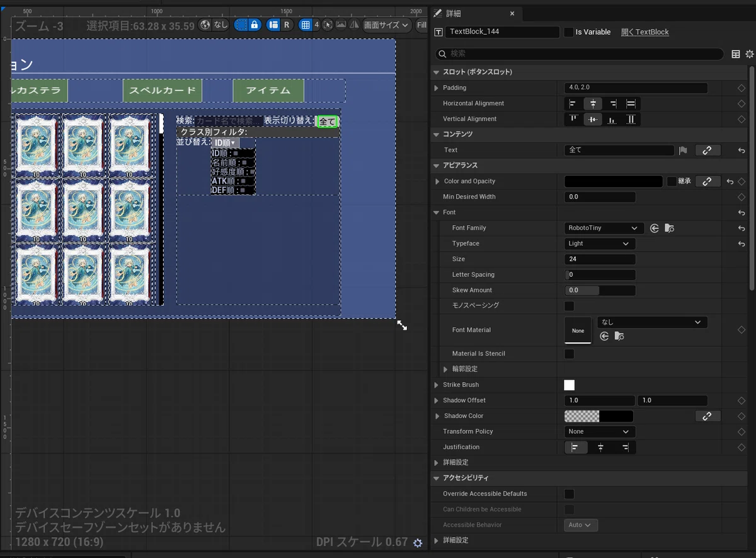Click the R render mode button
This screenshot has width=756, height=558.
tap(287, 25)
